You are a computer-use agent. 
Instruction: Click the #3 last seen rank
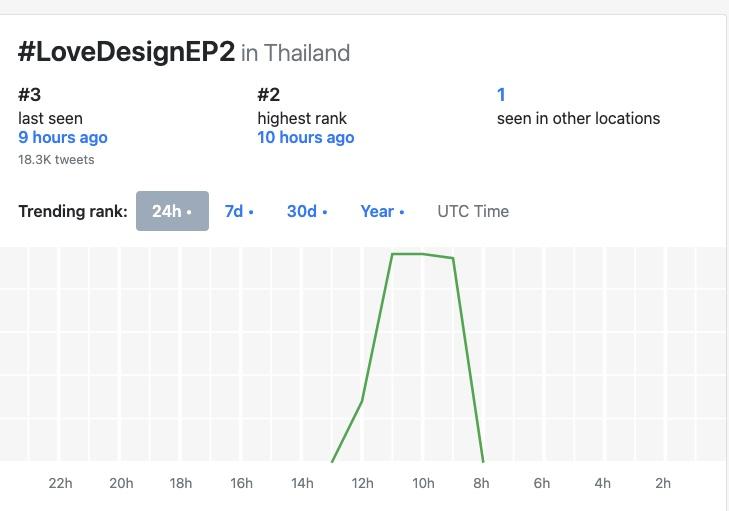[x=30, y=95]
